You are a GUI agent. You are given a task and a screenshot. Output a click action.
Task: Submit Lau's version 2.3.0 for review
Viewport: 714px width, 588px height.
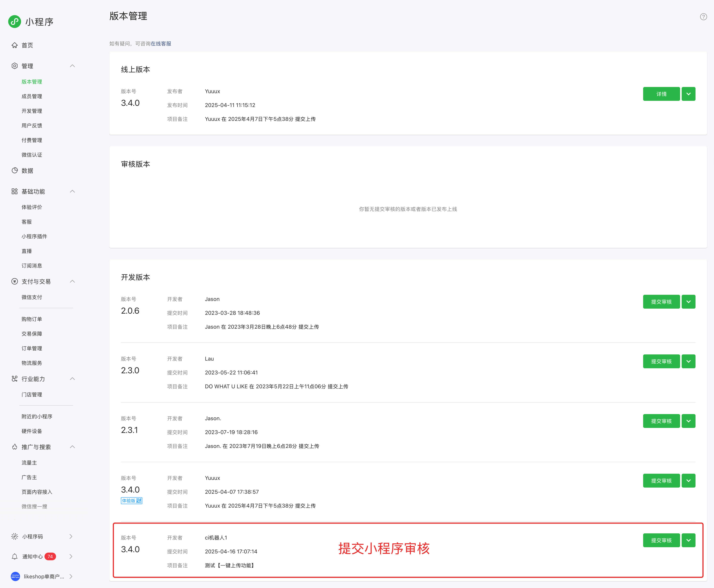click(661, 361)
